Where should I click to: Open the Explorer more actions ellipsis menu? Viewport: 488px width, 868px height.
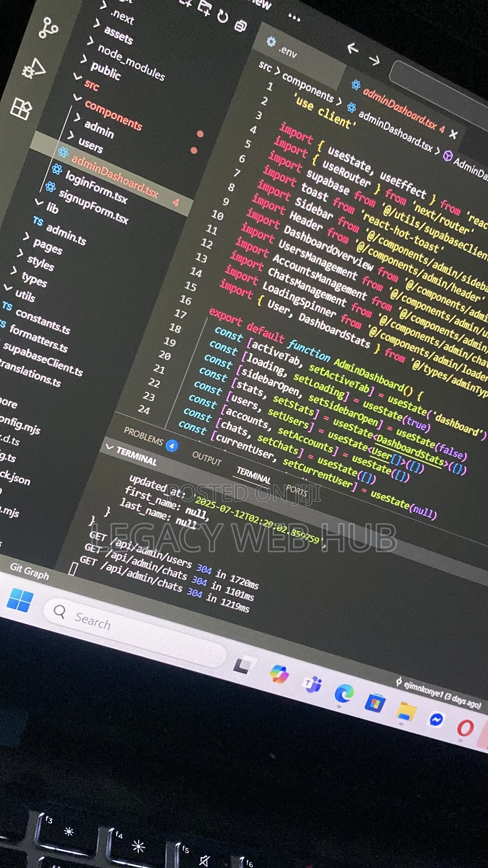[x=294, y=18]
